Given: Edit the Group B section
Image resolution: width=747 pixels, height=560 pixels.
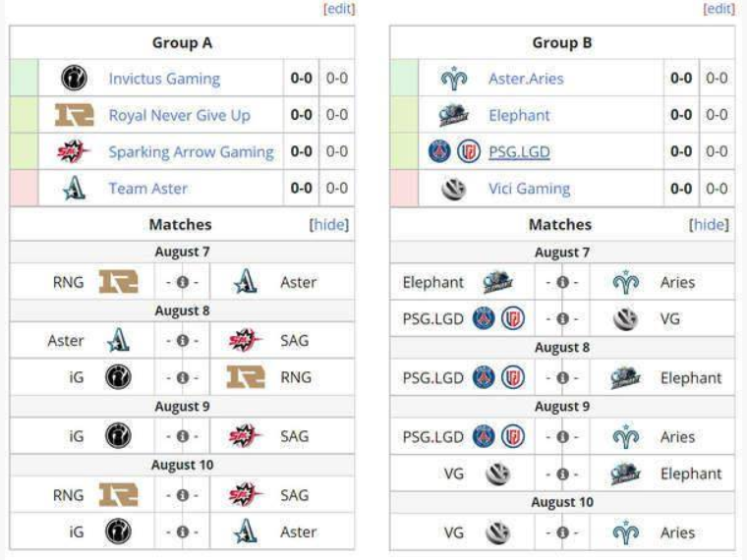Looking at the screenshot, I should point(719,9).
